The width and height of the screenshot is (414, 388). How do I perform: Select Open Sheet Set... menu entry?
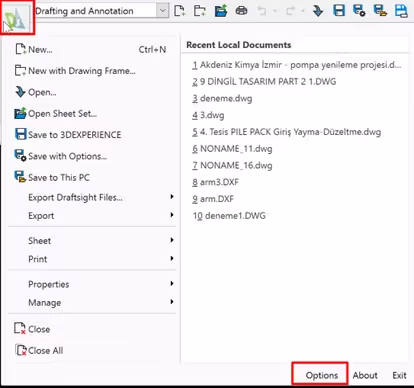(x=92, y=113)
